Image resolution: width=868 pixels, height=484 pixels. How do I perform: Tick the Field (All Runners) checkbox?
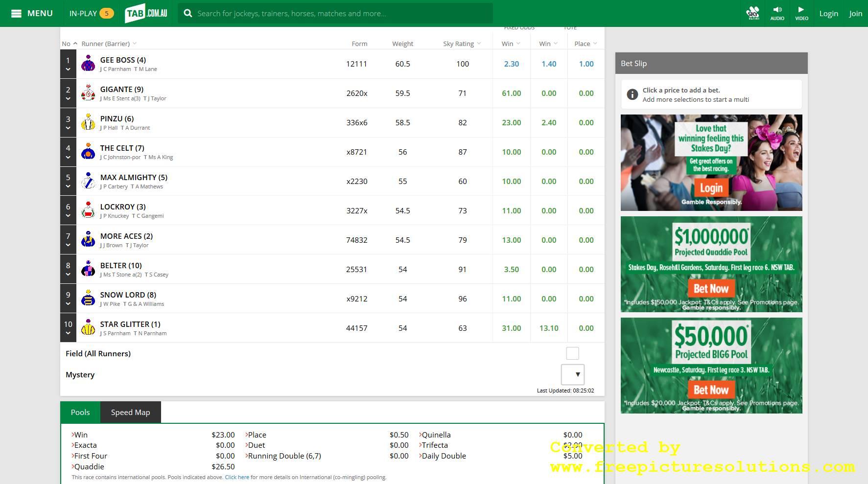(572, 353)
